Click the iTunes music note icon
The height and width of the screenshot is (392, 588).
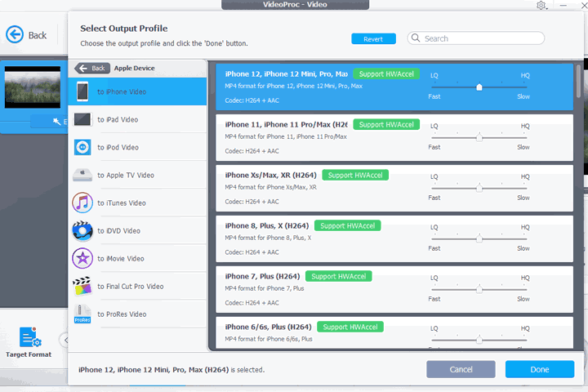(x=82, y=203)
